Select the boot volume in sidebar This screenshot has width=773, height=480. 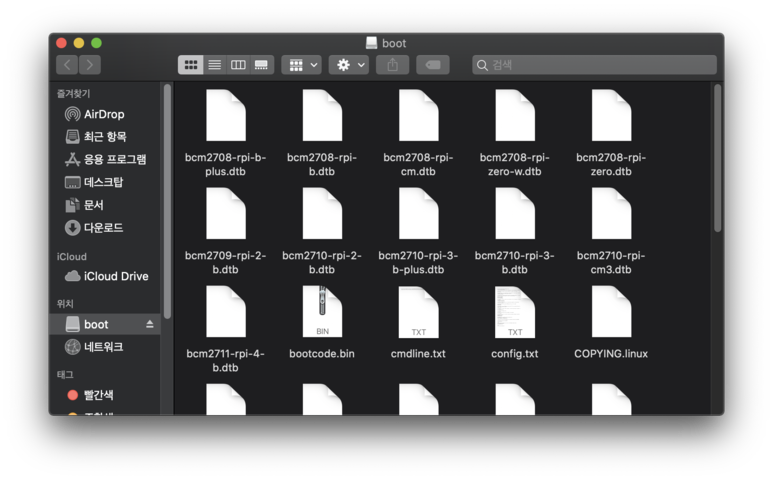(105, 324)
